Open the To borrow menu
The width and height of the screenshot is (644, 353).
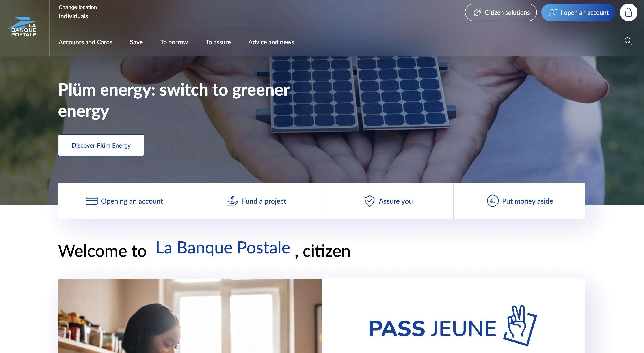174,42
